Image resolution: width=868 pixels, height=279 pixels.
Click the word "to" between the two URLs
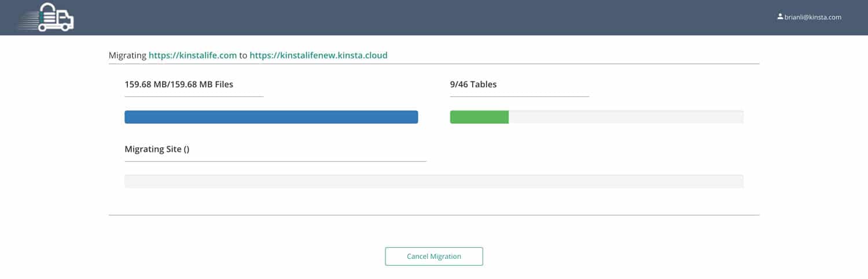[x=243, y=55]
